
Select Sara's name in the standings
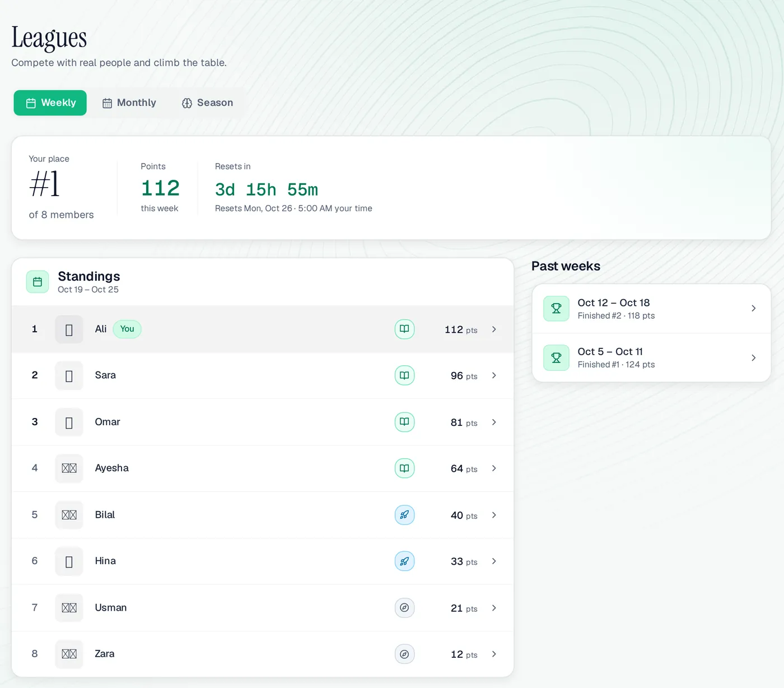(x=105, y=375)
